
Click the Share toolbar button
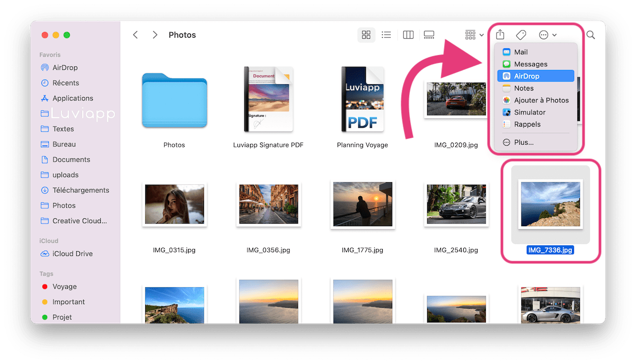[x=500, y=35]
